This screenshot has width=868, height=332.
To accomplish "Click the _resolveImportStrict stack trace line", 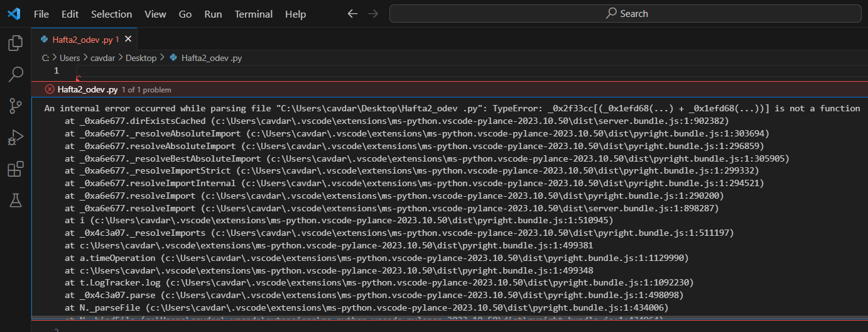I will pos(412,170).
